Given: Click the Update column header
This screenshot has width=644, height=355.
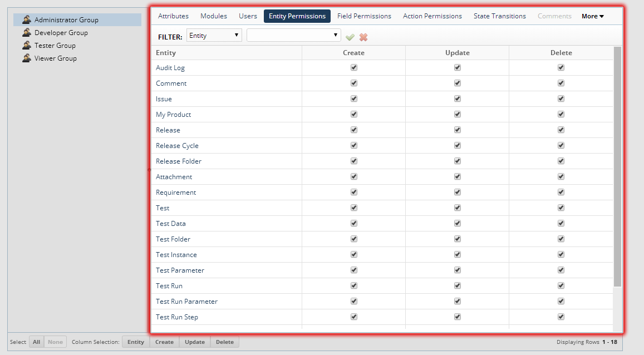Looking at the screenshot, I should [x=457, y=52].
